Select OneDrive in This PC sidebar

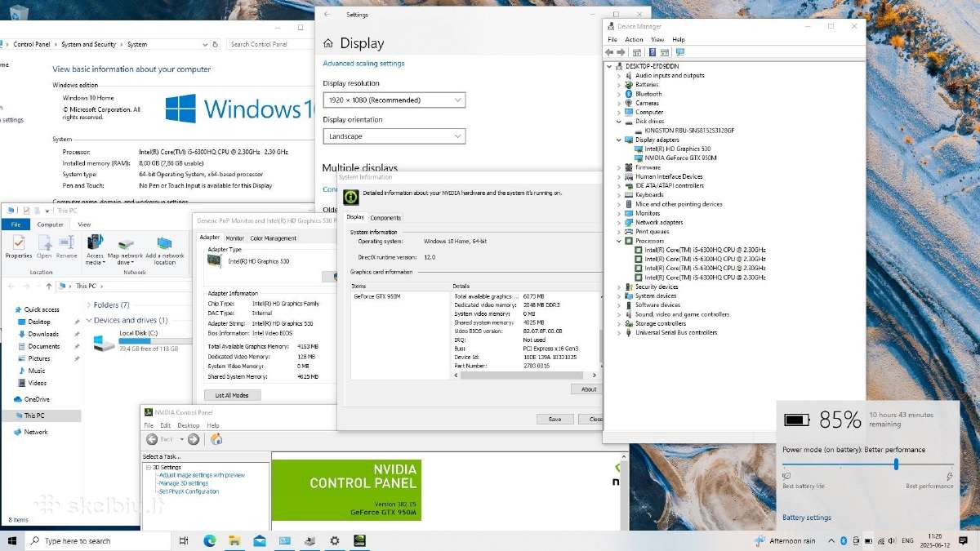point(37,399)
